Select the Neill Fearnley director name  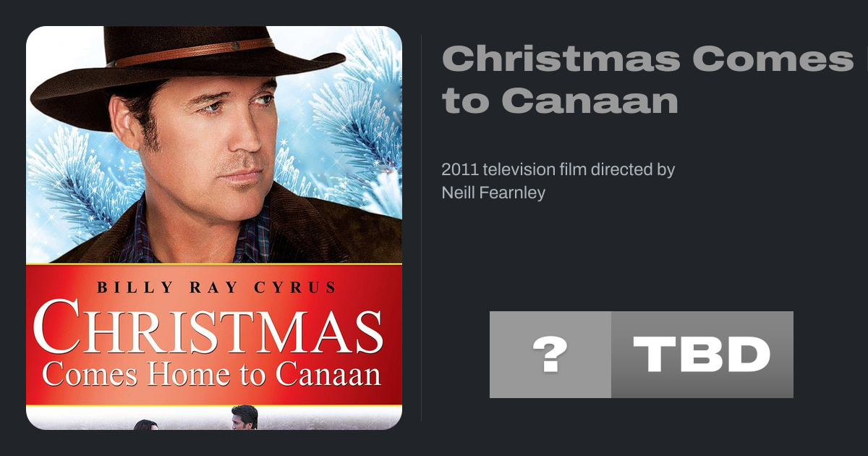493,193
